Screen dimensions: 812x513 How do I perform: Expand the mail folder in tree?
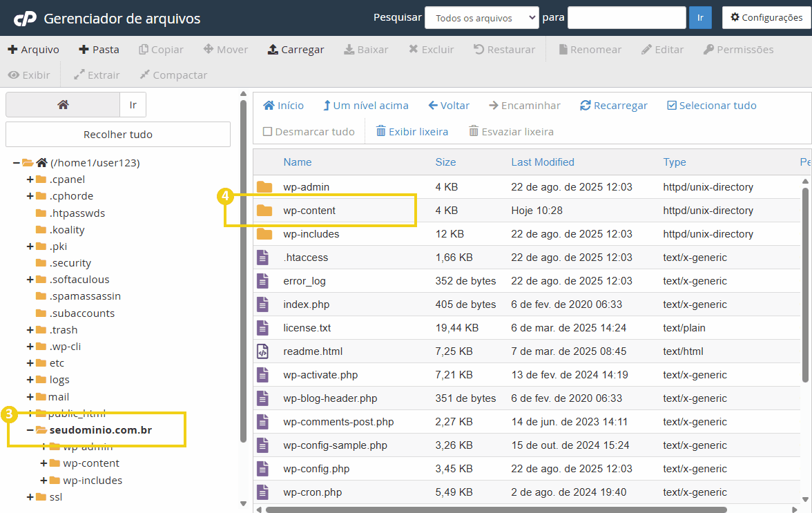tap(30, 396)
